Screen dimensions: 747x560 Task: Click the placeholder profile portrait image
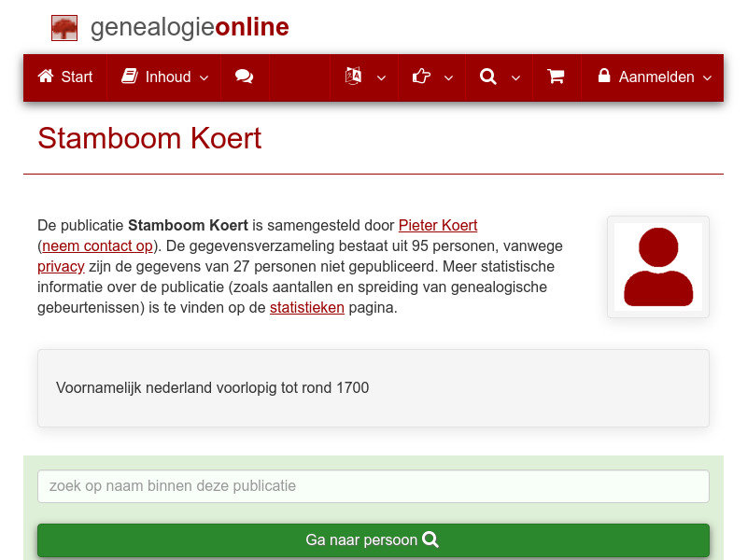click(657, 267)
